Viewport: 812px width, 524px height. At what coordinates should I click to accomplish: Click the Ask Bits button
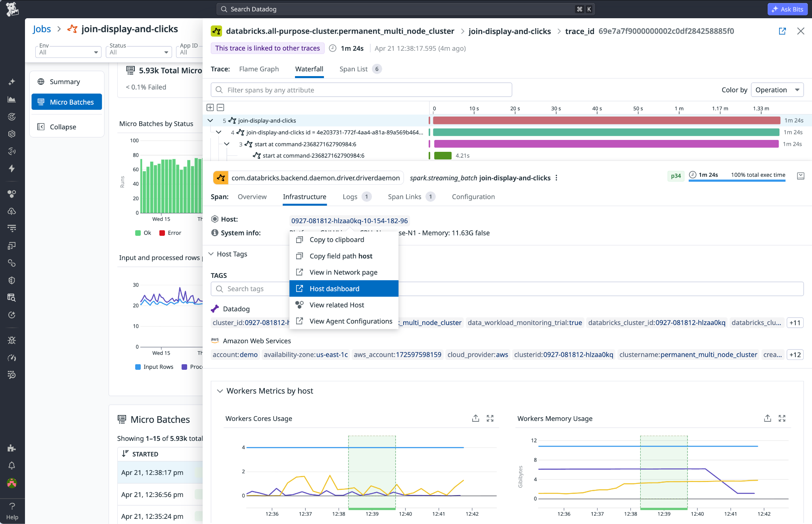click(787, 9)
